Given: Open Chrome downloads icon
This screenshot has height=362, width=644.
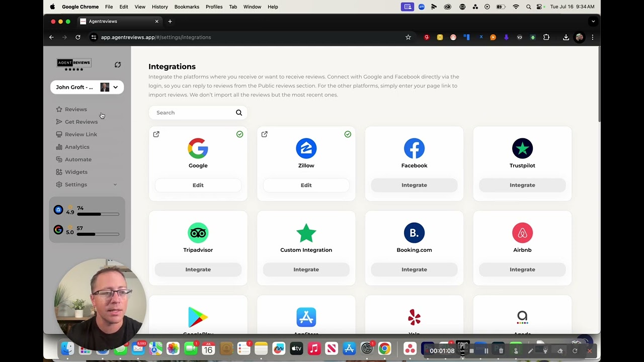Looking at the screenshot, I should (x=566, y=37).
